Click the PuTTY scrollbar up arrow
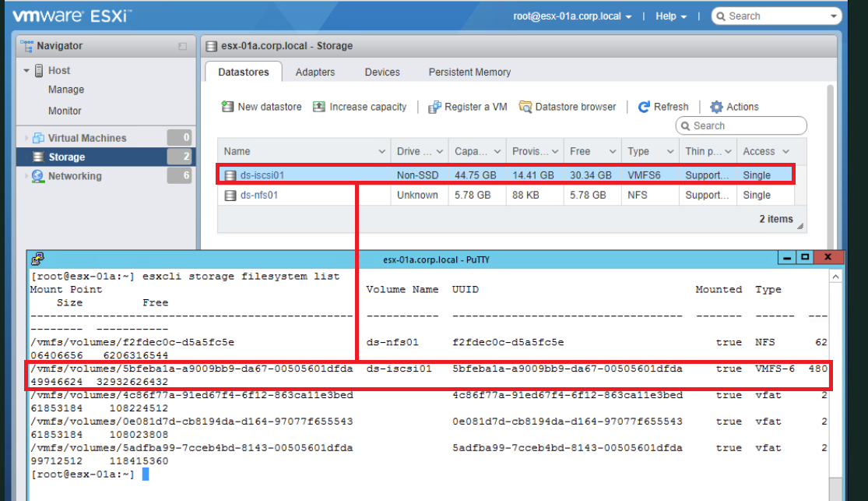Image resolution: width=868 pixels, height=501 pixels. [835, 276]
